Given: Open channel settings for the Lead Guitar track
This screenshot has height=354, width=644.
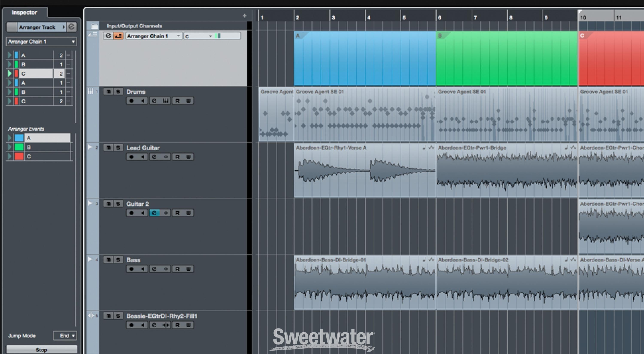Looking at the screenshot, I should point(154,157).
